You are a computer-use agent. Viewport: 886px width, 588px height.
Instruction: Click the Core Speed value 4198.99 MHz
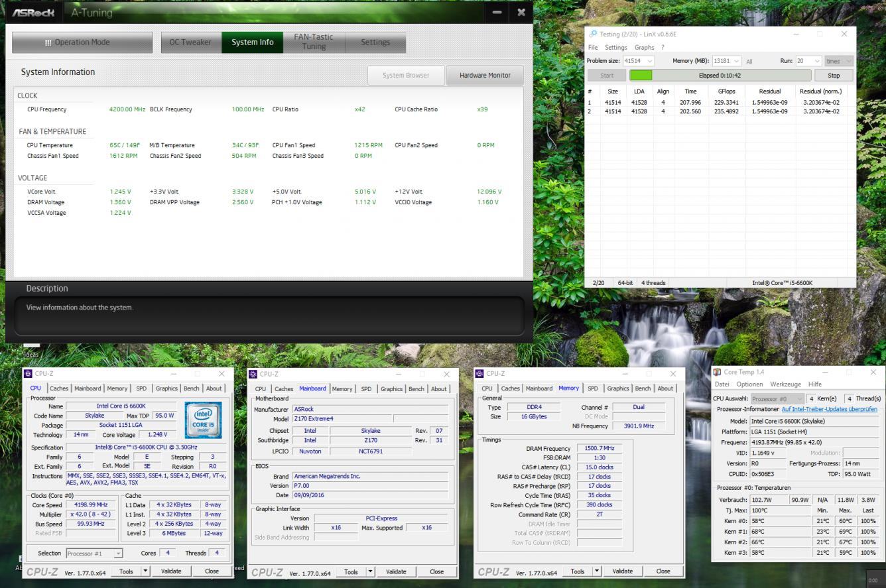point(92,504)
